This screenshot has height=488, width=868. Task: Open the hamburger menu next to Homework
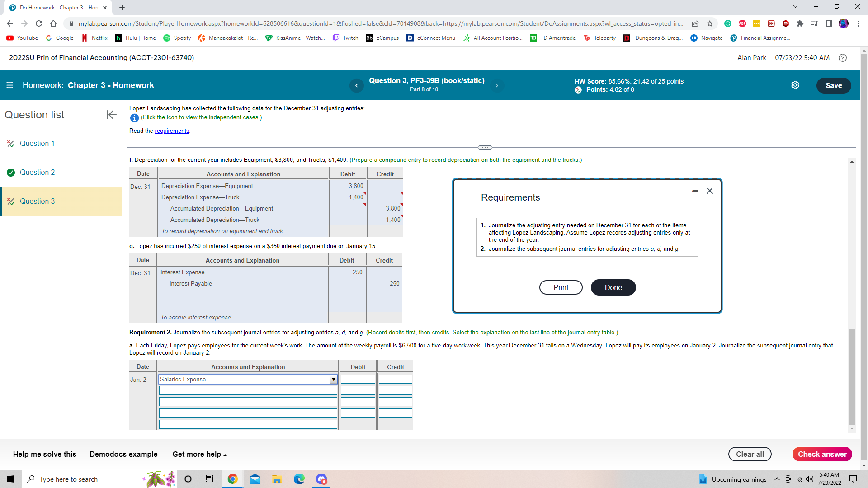coord(9,85)
